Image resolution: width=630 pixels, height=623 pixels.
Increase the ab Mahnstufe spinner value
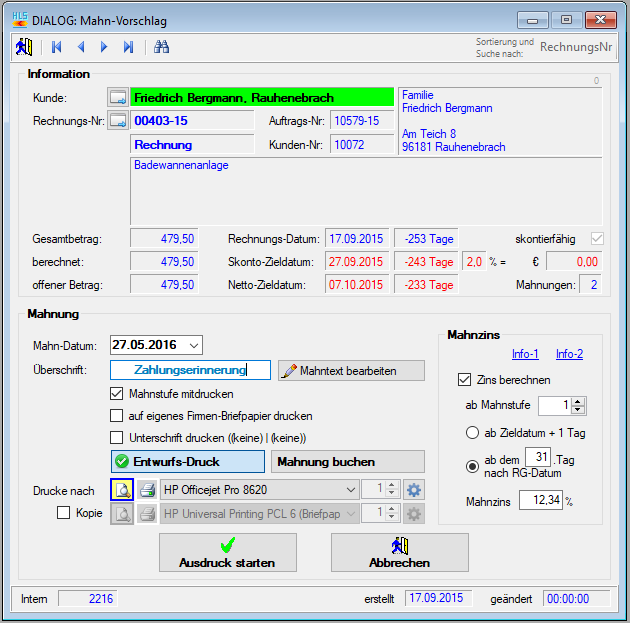point(578,401)
